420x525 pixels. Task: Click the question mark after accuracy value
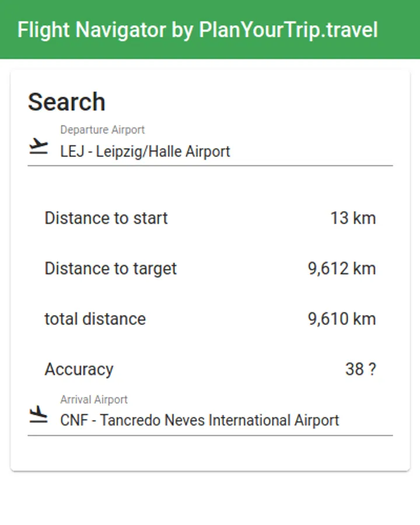372,370
